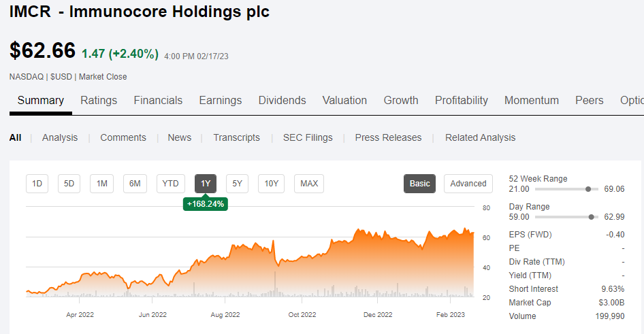
Task: Click the 52 Week Range slider marker
Action: 588,189
